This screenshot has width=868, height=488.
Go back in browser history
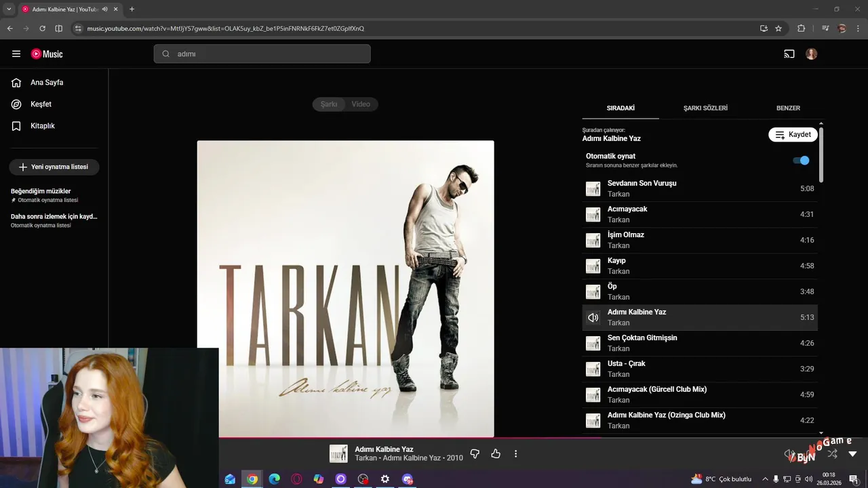pos(9,28)
